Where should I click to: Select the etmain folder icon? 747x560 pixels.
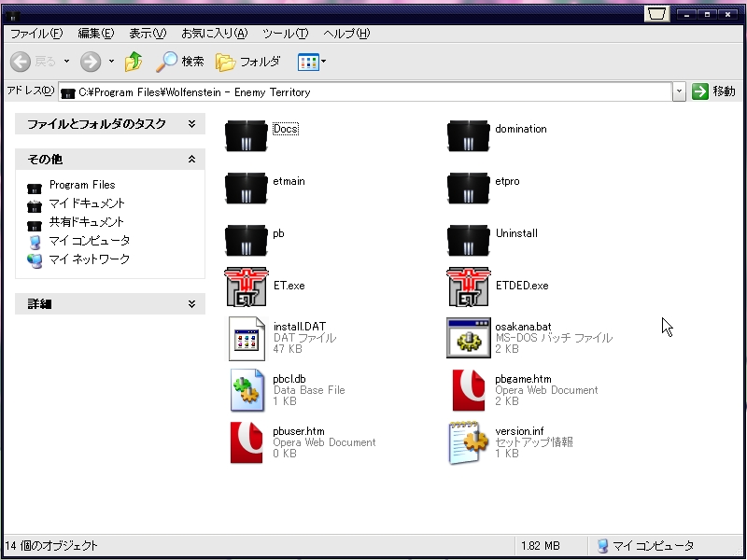click(246, 189)
